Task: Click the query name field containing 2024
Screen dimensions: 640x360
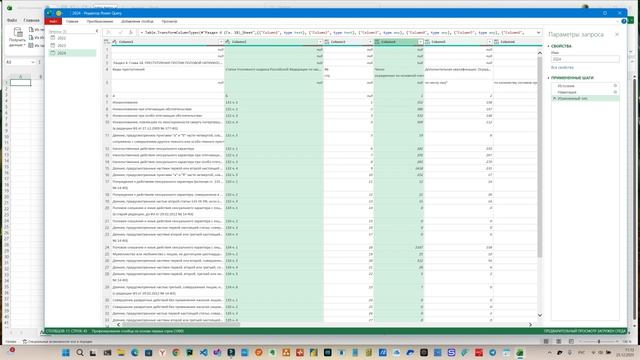Action: (585, 59)
